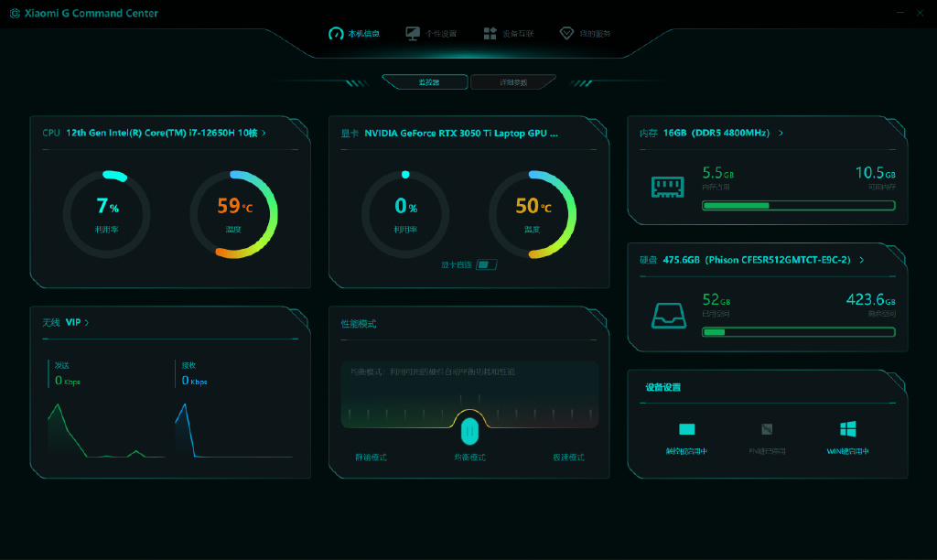Screen dimensions: 937x560
Task: Click the Xiaomi G Command Center logo
Action: tap(15, 13)
